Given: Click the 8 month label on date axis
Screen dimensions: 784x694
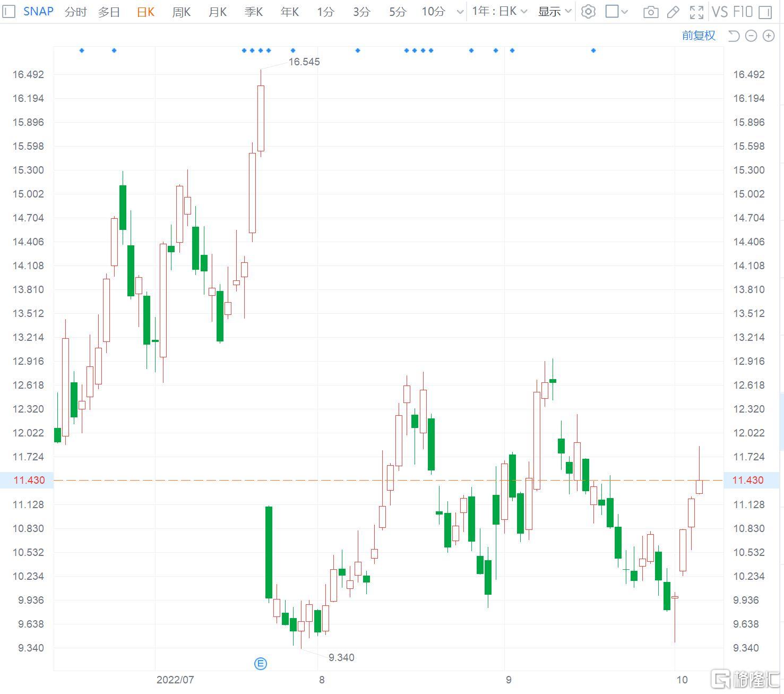Looking at the screenshot, I should click(322, 680).
